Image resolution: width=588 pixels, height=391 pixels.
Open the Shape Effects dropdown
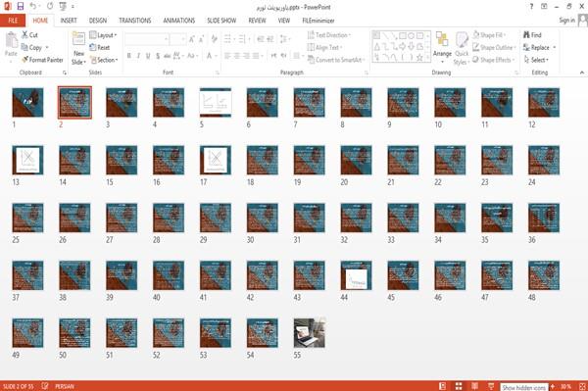(493, 60)
